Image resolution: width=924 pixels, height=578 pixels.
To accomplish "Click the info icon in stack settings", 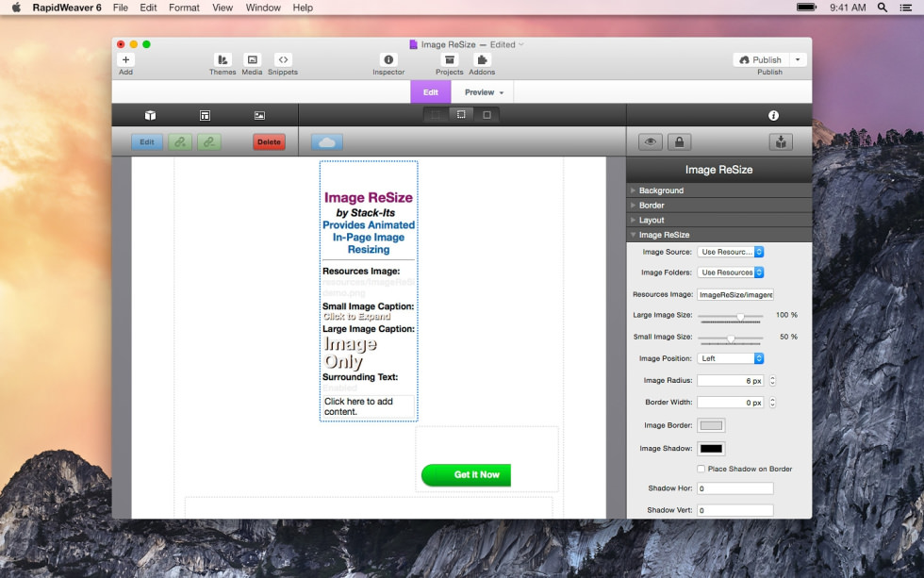I will 773,115.
